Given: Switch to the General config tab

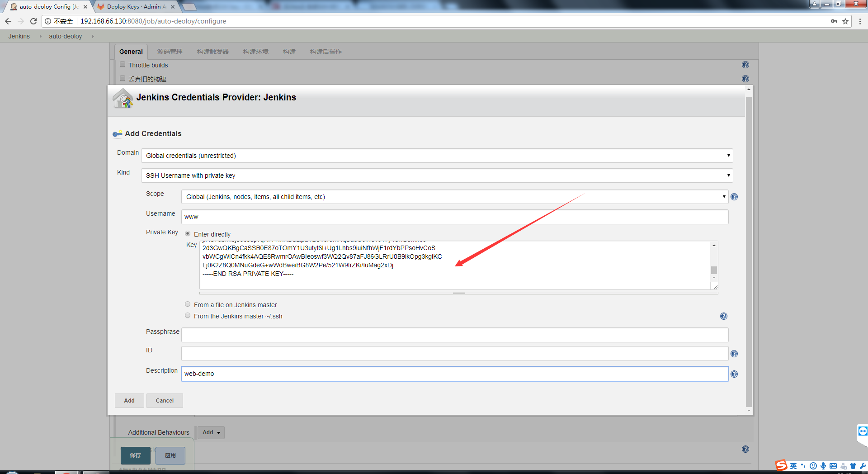Looking at the screenshot, I should tap(131, 52).
